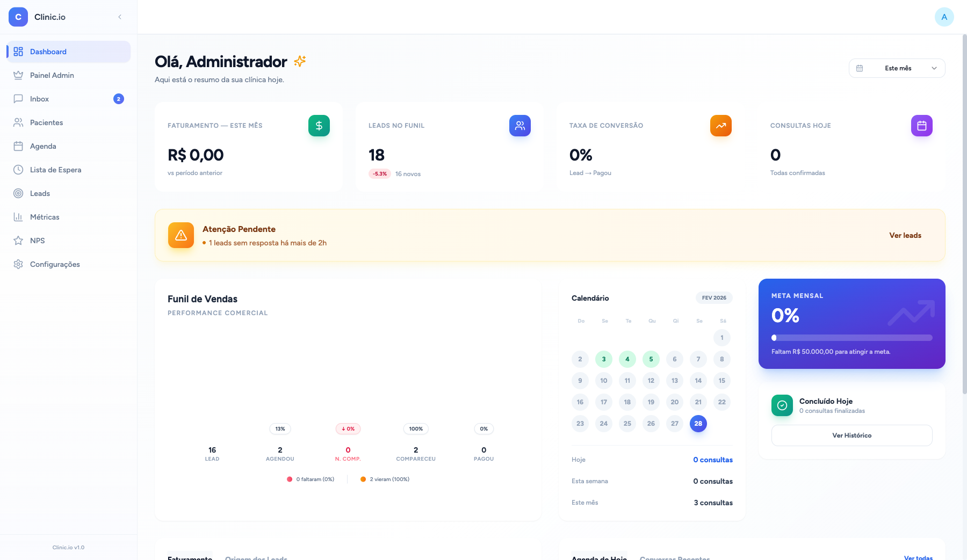Image resolution: width=967 pixels, height=560 pixels.
Task: Click the Taxa de Conversão trend icon
Action: pos(721,126)
